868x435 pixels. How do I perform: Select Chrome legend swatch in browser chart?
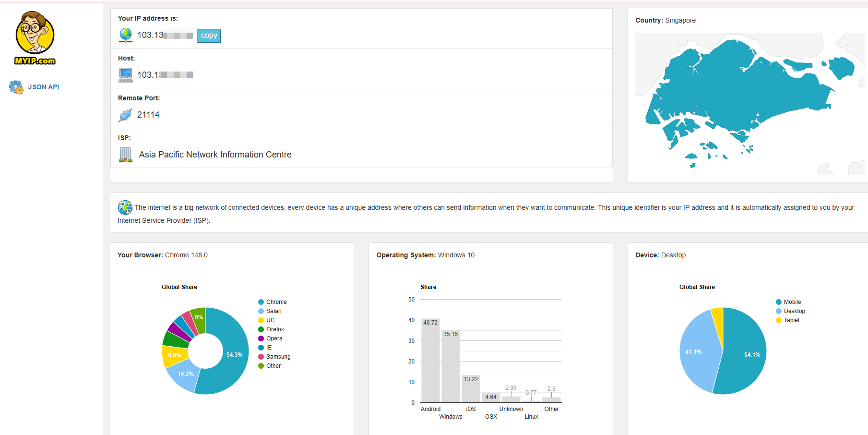pos(261,302)
